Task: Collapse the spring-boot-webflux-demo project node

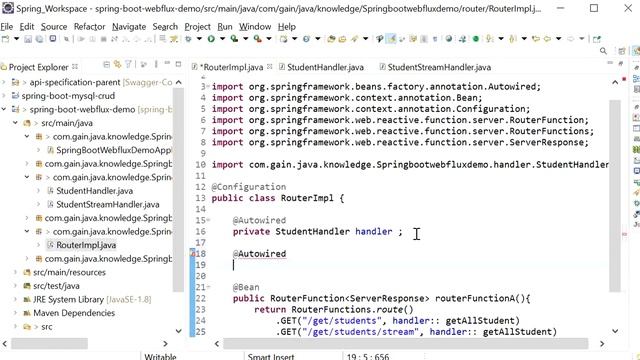Action: tap(4, 109)
